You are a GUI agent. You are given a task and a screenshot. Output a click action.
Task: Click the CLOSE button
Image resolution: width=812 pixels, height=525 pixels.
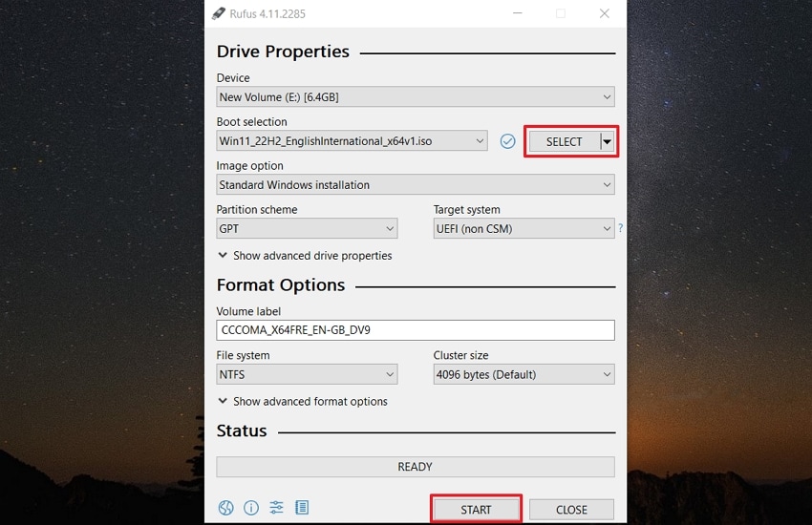pyautogui.click(x=571, y=510)
